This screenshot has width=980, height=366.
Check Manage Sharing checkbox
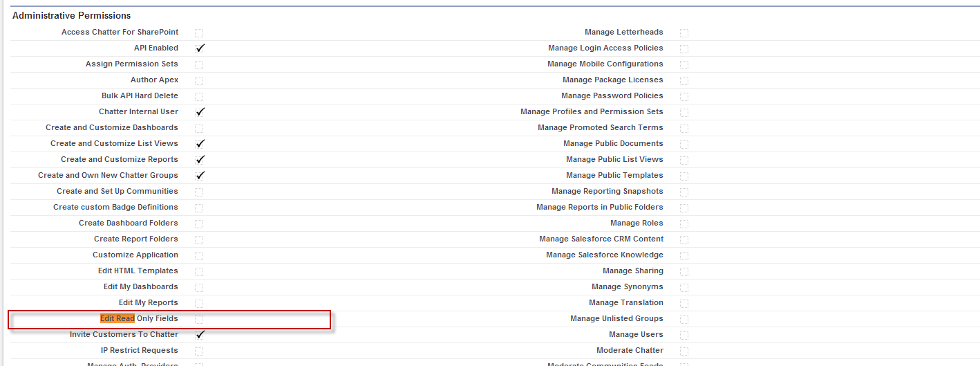click(x=684, y=271)
